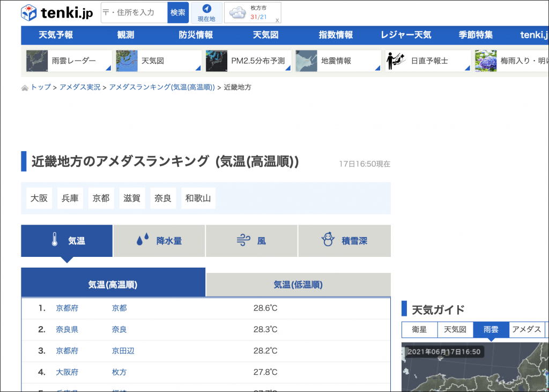Switch to 衛星 tab in 天気ガイド
Image resolution: width=549 pixels, height=392 pixels.
(419, 329)
